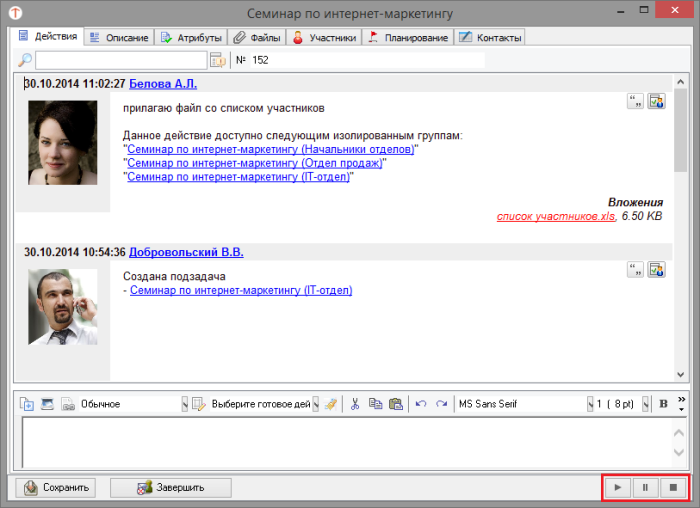Image resolution: width=700 pixels, height=508 pixels.
Task: Open the 'Обычное' style dropdown
Action: pos(184,404)
